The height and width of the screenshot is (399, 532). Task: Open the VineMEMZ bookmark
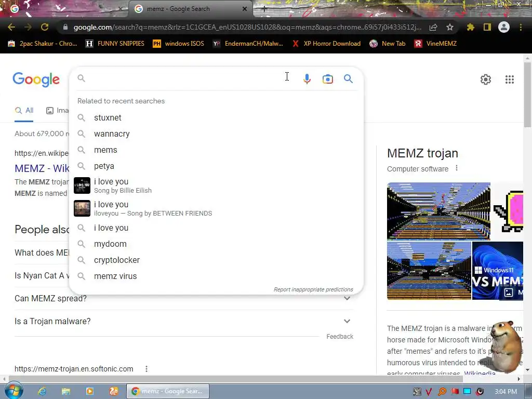[x=435, y=44]
